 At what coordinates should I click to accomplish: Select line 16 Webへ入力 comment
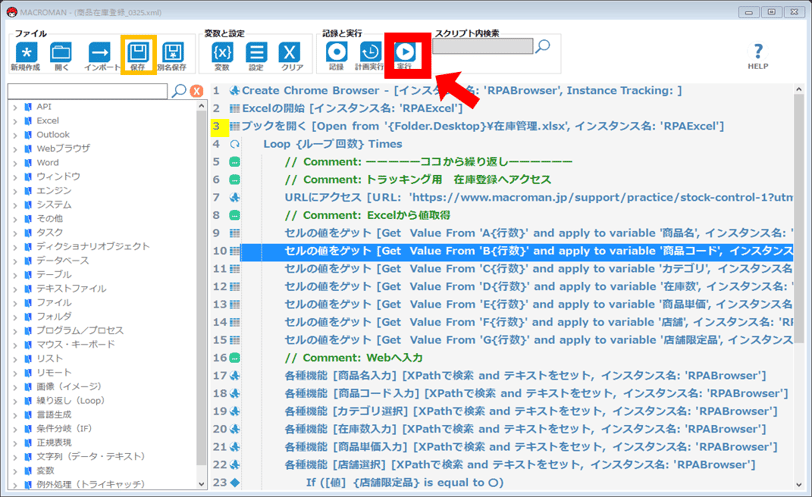[354, 358]
